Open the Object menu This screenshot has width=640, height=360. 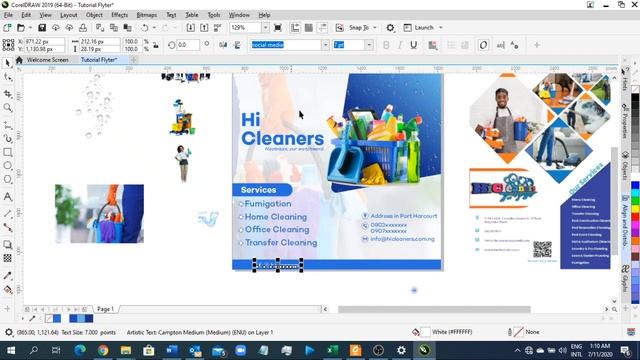point(94,15)
